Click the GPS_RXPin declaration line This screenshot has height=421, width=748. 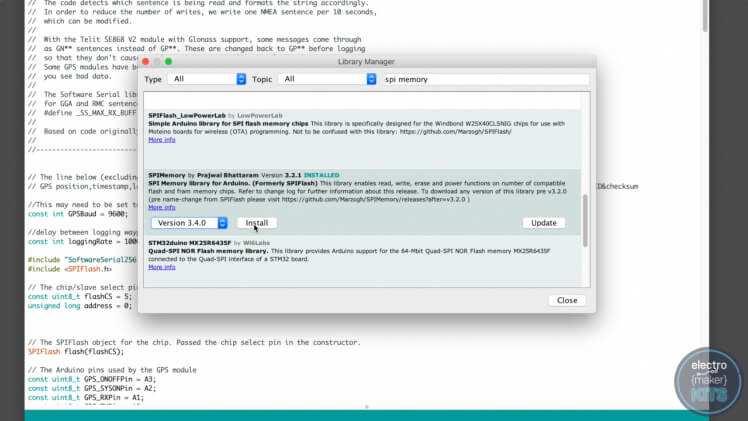(85, 398)
